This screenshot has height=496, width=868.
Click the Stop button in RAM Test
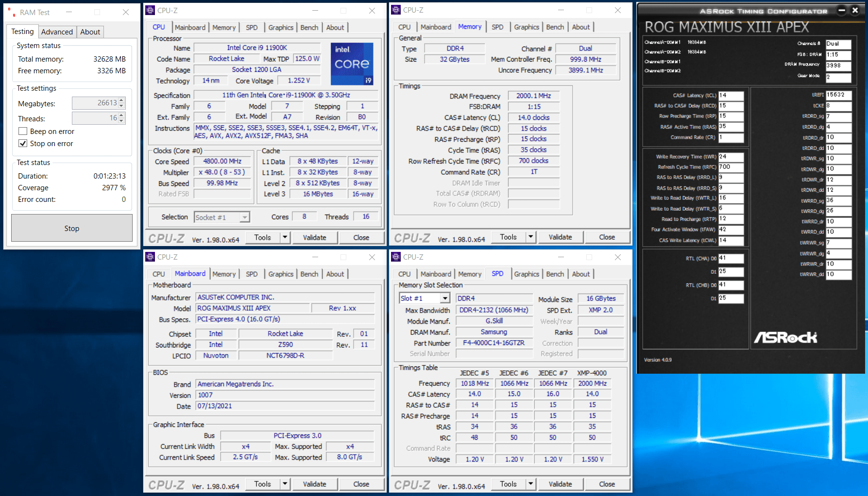click(x=72, y=228)
